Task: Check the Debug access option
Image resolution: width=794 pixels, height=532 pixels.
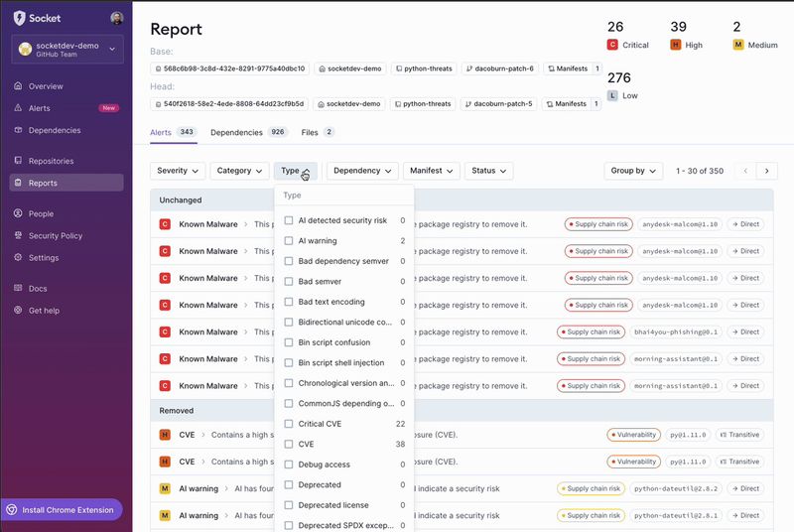Action: click(289, 465)
